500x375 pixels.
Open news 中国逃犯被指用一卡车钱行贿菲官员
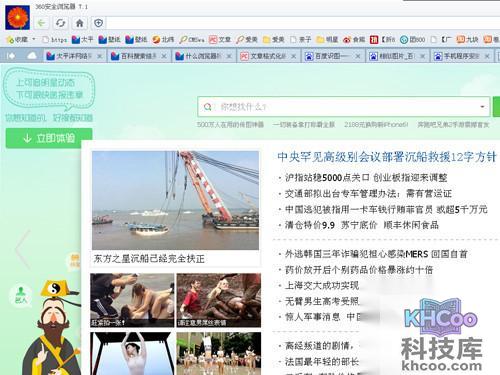(x=386, y=209)
